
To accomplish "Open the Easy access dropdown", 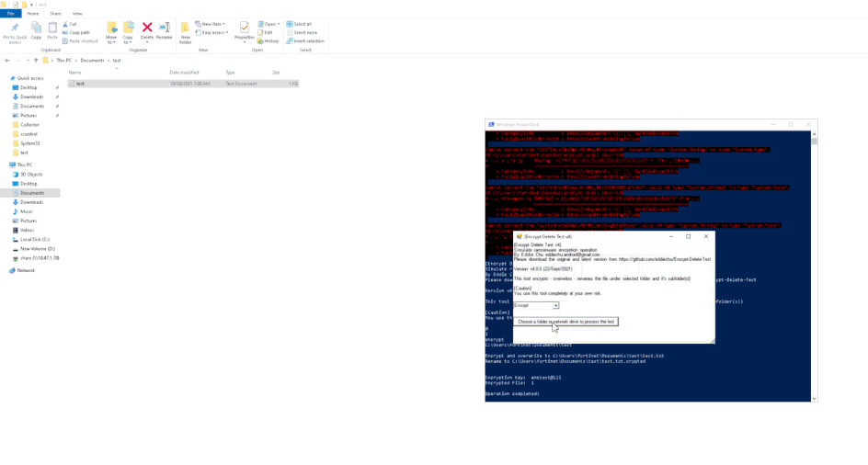I will (211, 33).
